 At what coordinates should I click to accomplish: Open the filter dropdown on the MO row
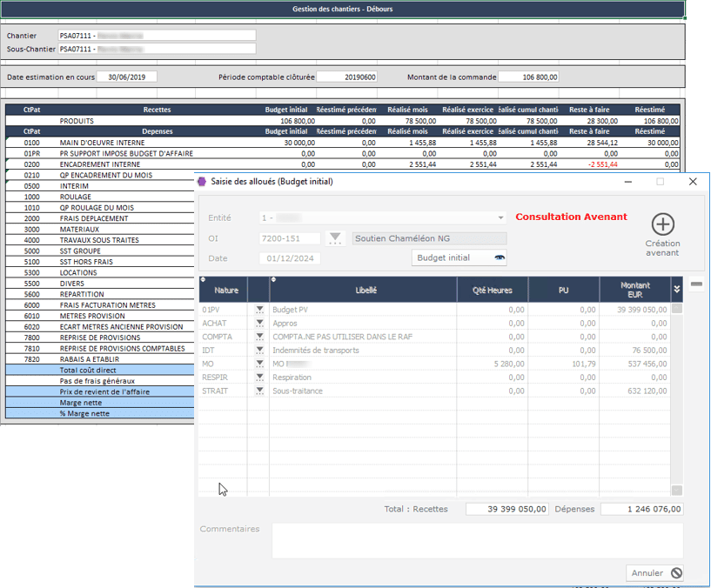point(258,364)
